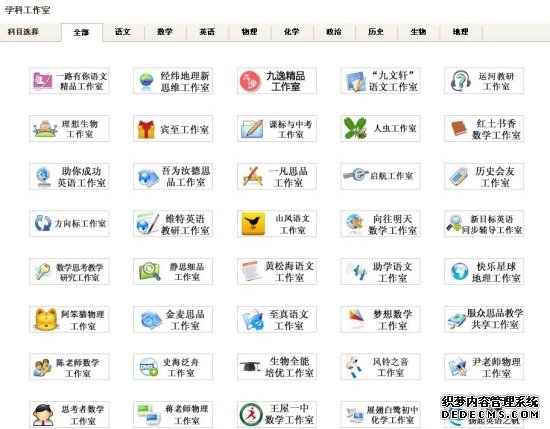550x429 pixels.
Task: Select the 全部 tab
Action: (x=81, y=32)
